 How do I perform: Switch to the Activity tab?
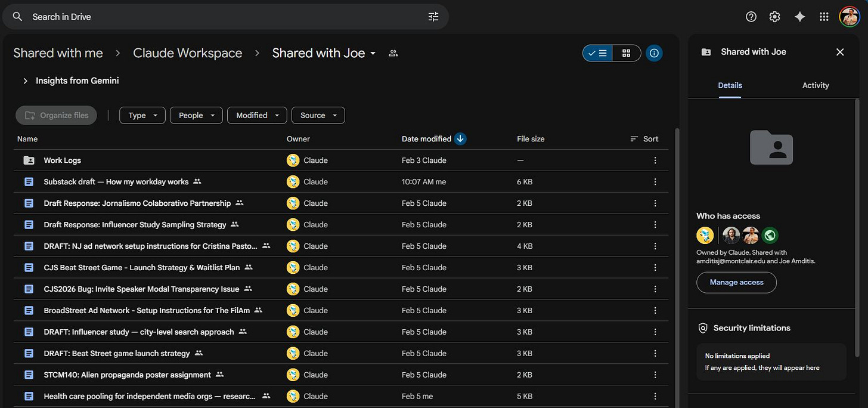[x=816, y=85]
